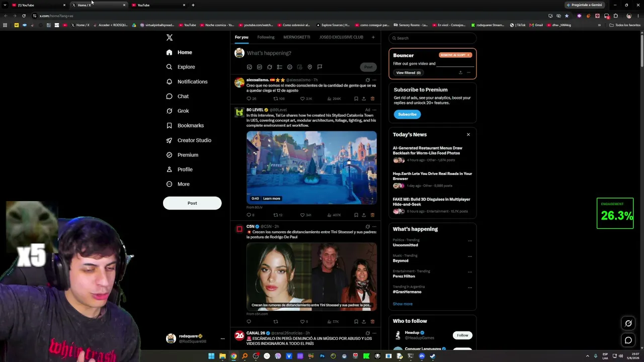Open the emoji picker in the composer
Screen dimensions: 644x362
point(289,67)
